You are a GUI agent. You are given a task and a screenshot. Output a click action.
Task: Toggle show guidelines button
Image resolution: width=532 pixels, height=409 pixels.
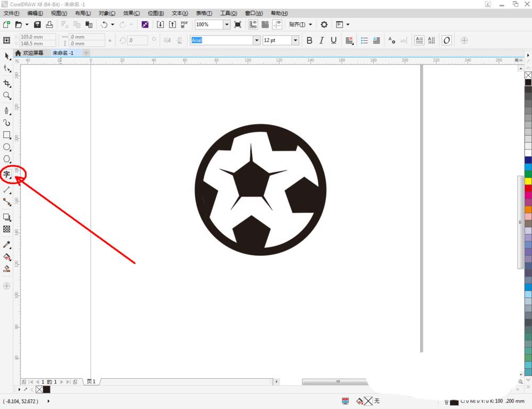tap(277, 24)
